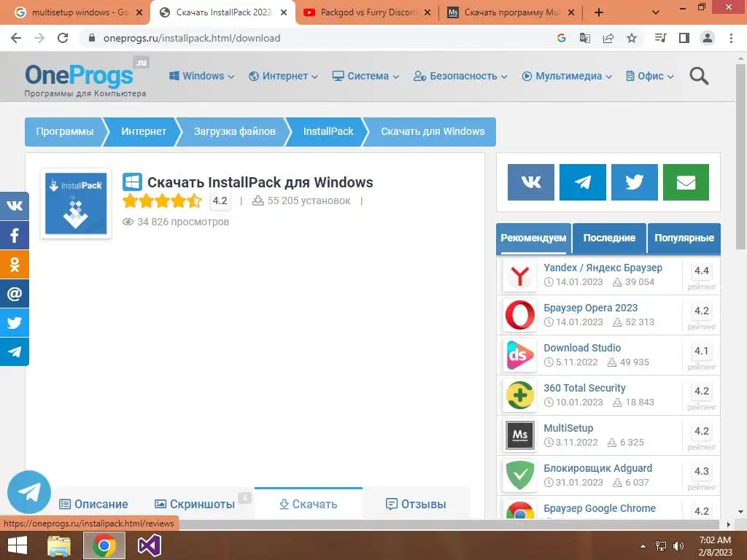This screenshot has height=560, width=747.
Task: Open the Блокировщик Adguard link
Action: pos(598,468)
